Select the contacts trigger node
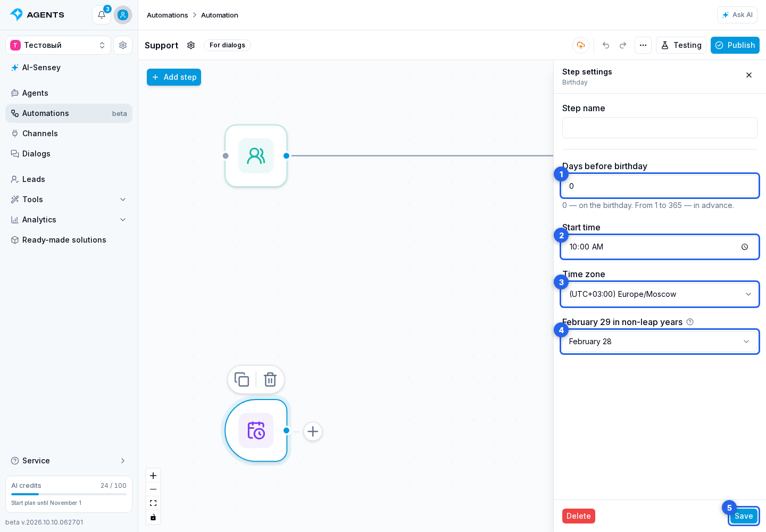Screen dimensions: 766x532 point(256,156)
